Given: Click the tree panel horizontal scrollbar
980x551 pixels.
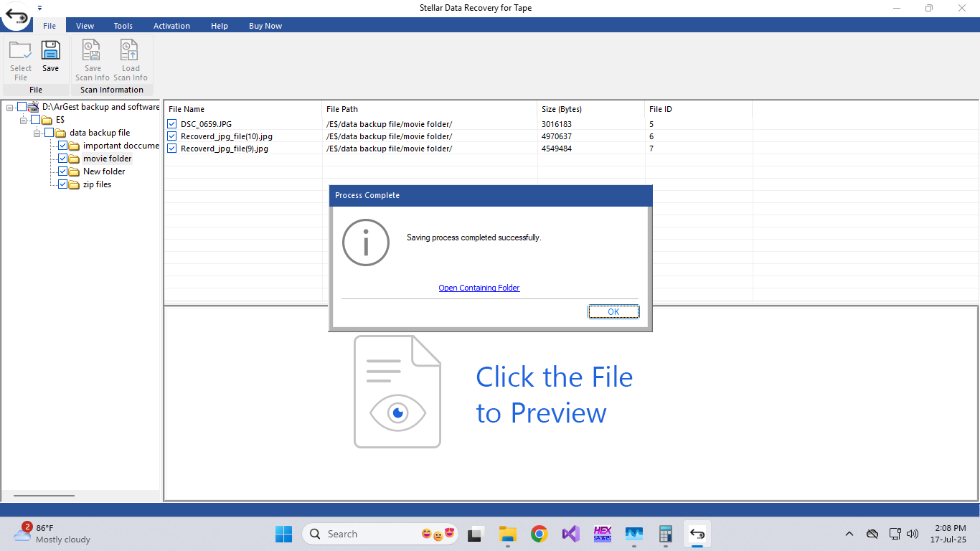Looking at the screenshot, I should point(44,496).
